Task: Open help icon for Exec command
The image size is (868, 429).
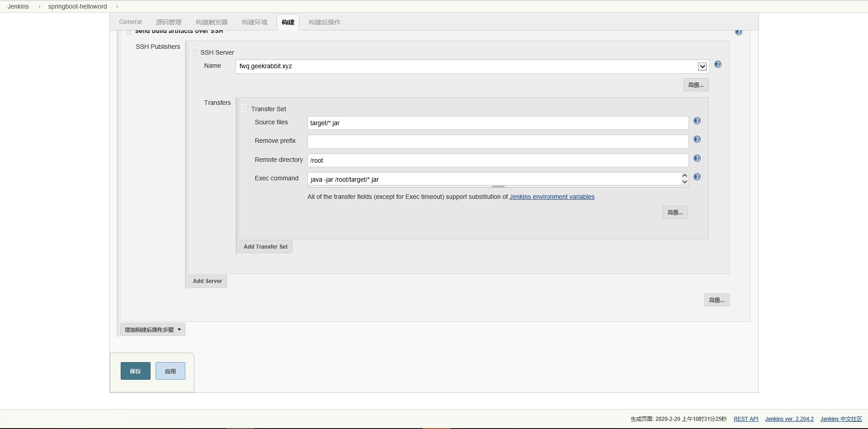Action: click(697, 177)
